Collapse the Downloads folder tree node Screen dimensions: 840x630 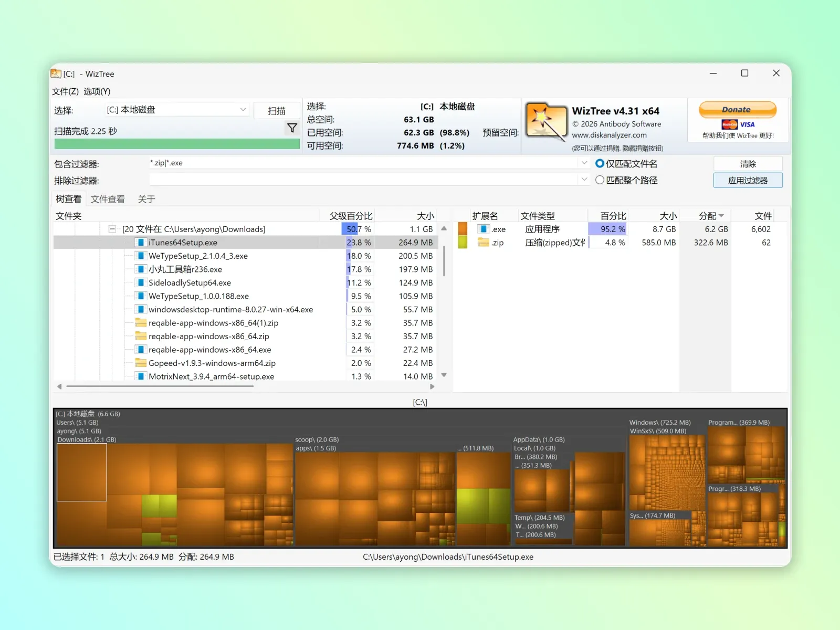(112, 229)
